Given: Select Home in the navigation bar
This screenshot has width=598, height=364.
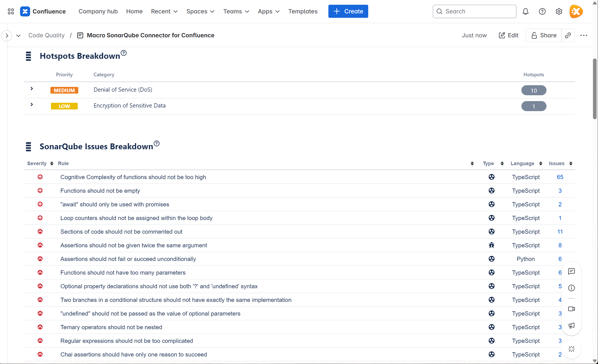Looking at the screenshot, I should coord(134,11).
